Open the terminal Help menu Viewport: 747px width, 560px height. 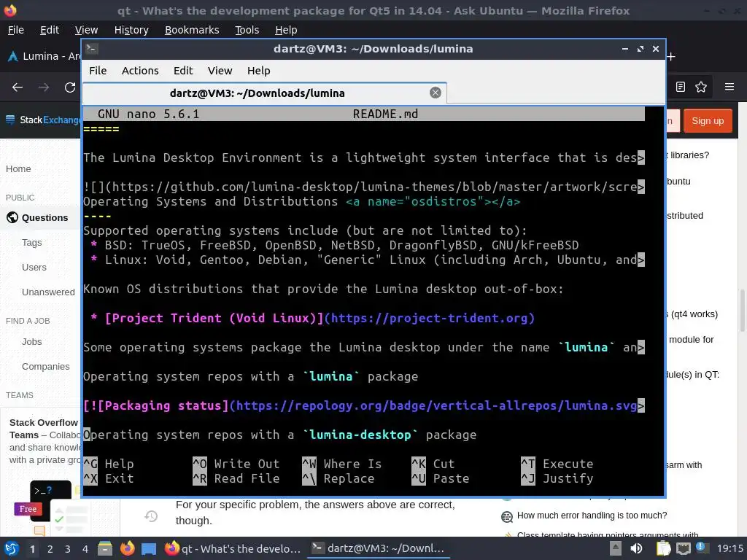pyautogui.click(x=259, y=71)
